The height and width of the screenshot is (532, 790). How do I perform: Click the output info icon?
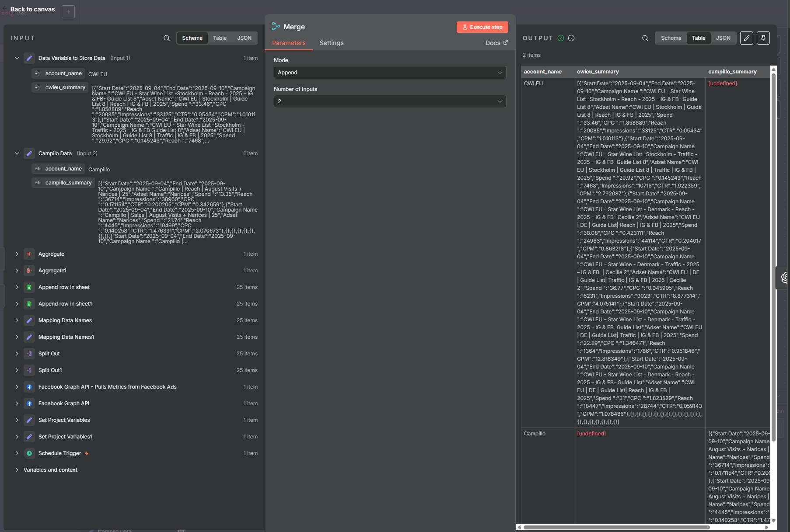click(x=571, y=38)
